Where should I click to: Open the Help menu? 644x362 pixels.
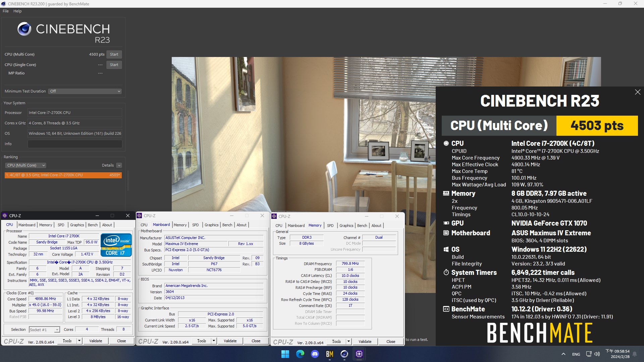tap(17, 11)
